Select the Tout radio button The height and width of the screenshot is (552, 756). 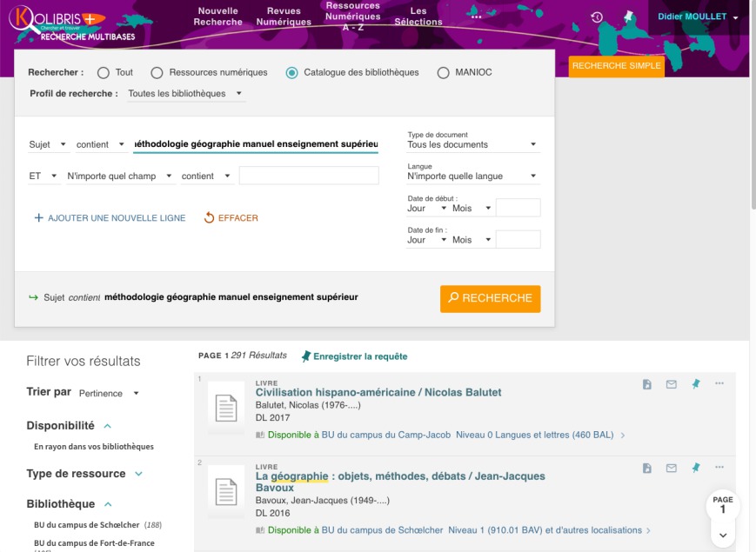(x=104, y=73)
